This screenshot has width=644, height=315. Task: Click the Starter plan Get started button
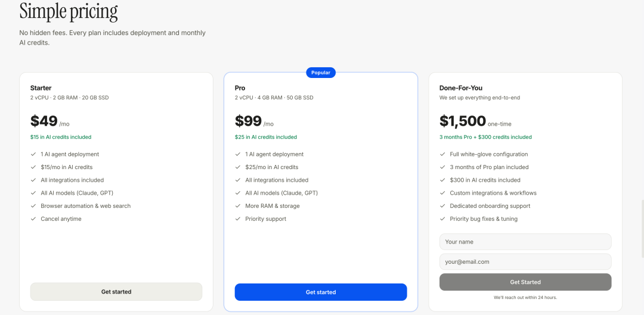click(x=116, y=292)
